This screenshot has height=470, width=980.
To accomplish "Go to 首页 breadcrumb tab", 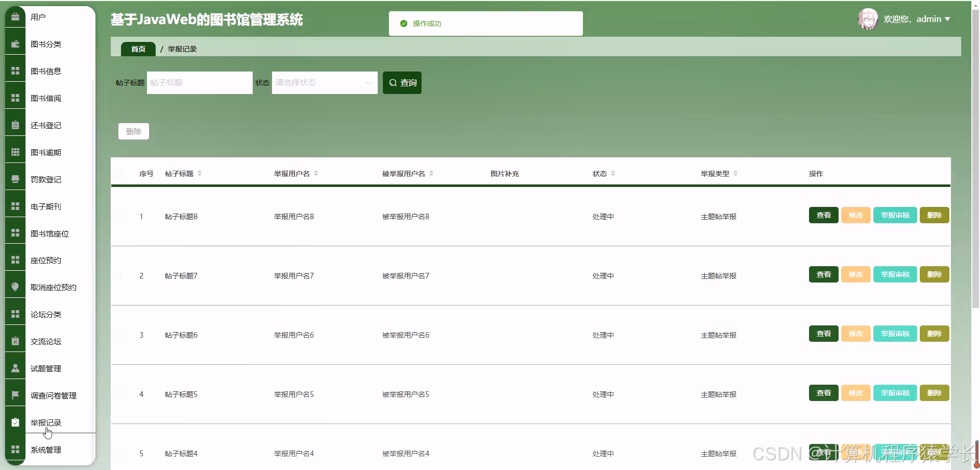I will (x=138, y=49).
